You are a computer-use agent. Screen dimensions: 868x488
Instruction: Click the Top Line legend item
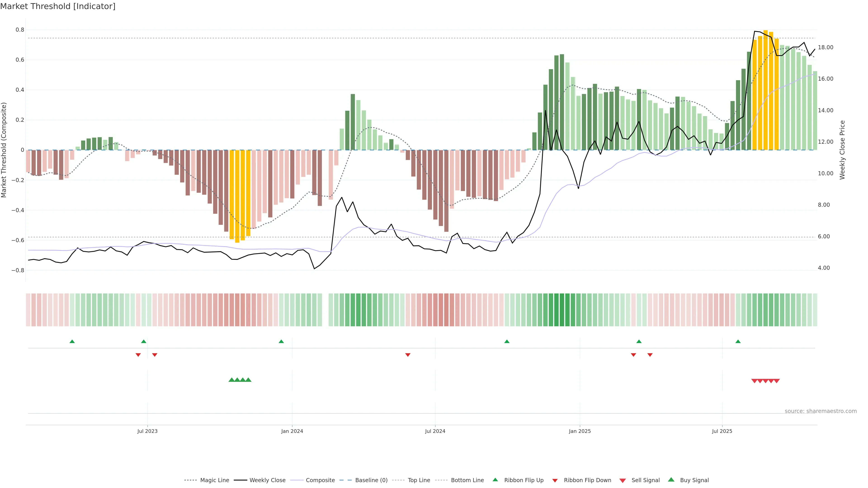coord(419,480)
